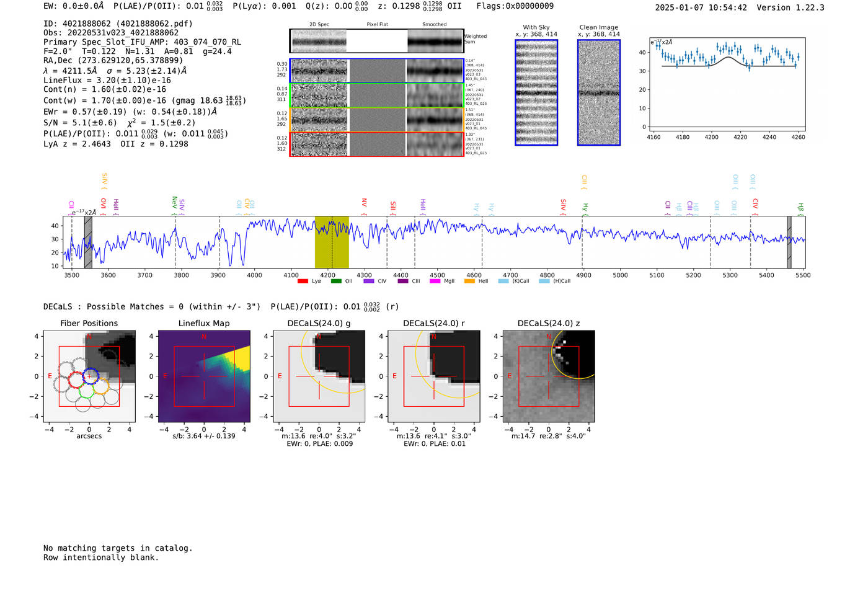Click the Clean Image panel

click(x=599, y=92)
